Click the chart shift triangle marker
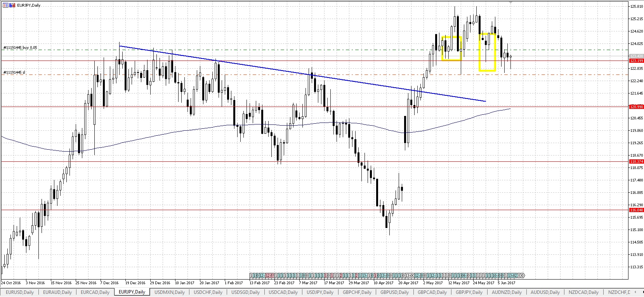This screenshot has height=297, width=644. tap(510, 2)
